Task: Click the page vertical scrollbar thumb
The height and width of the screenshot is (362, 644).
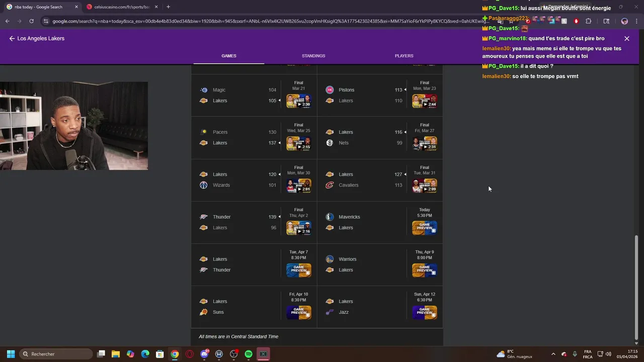Action: (636, 287)
